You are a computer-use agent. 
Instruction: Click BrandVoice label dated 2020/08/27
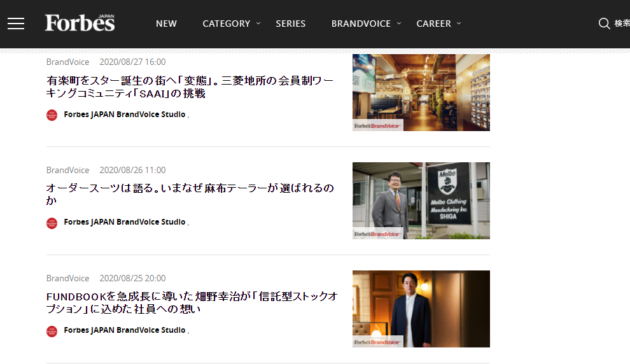(67, 62)
